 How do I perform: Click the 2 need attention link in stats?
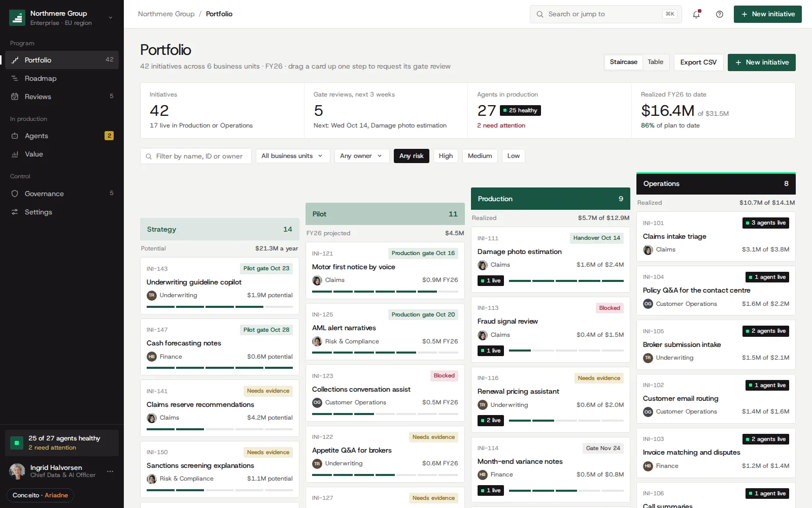(501, 125)
